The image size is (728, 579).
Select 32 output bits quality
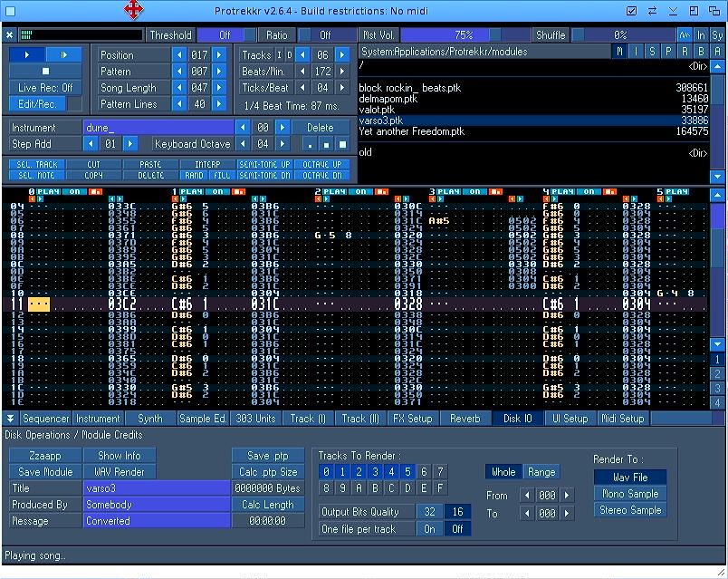(429, 512)
